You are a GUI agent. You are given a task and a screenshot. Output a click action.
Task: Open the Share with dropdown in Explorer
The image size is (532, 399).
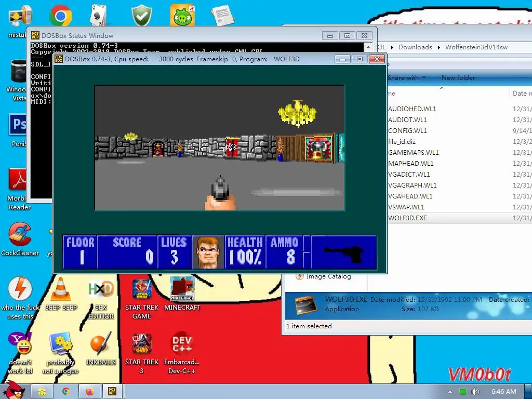click(406, 78)
